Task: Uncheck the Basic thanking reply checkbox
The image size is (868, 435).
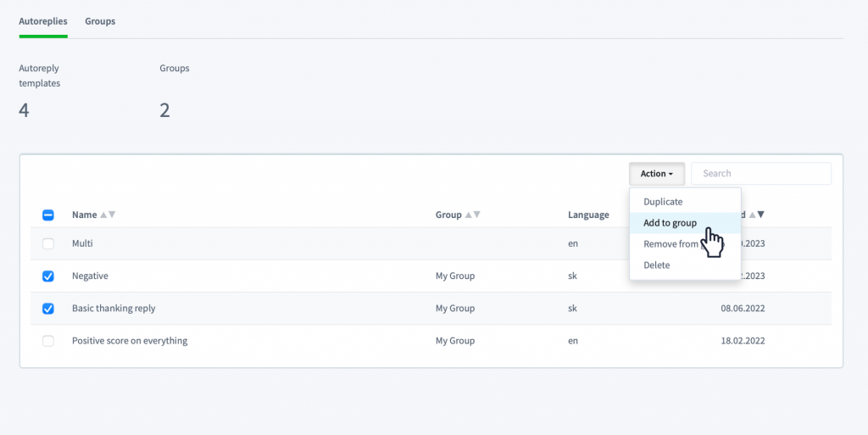Action: [48, 309]
